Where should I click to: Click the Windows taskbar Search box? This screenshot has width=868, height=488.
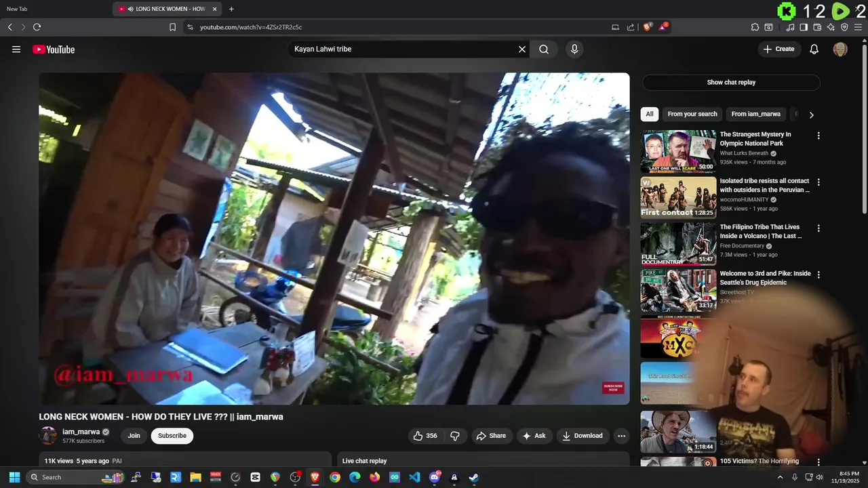[x=76, y=477]
